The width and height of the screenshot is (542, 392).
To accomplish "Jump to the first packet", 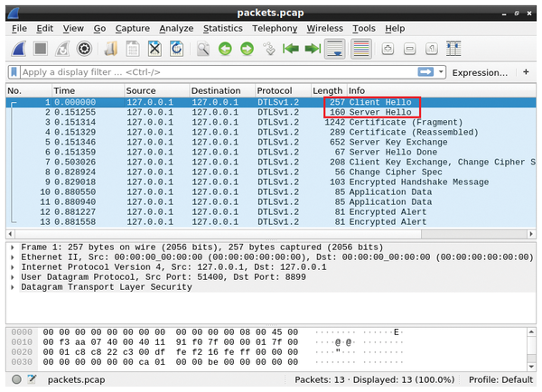I will (x=292, y=49).
